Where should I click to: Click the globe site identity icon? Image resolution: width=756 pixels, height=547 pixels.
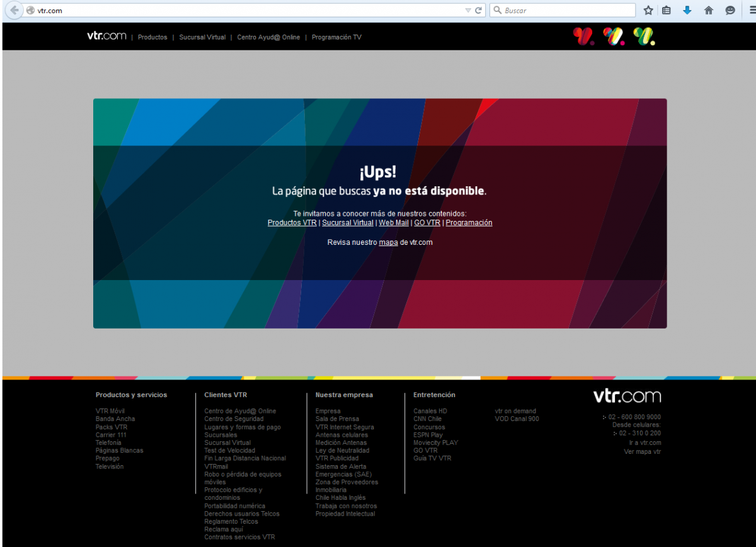click(x=30, y=11)
